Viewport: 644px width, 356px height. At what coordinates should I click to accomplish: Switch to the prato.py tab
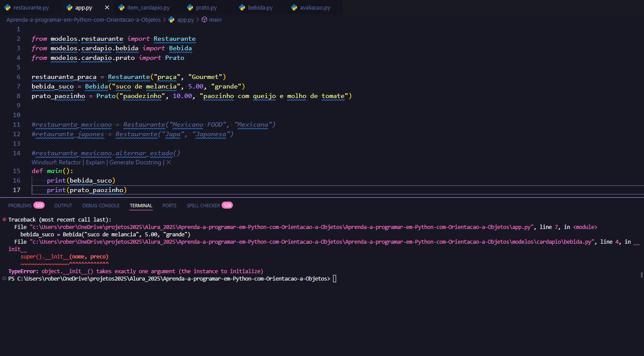206,7
